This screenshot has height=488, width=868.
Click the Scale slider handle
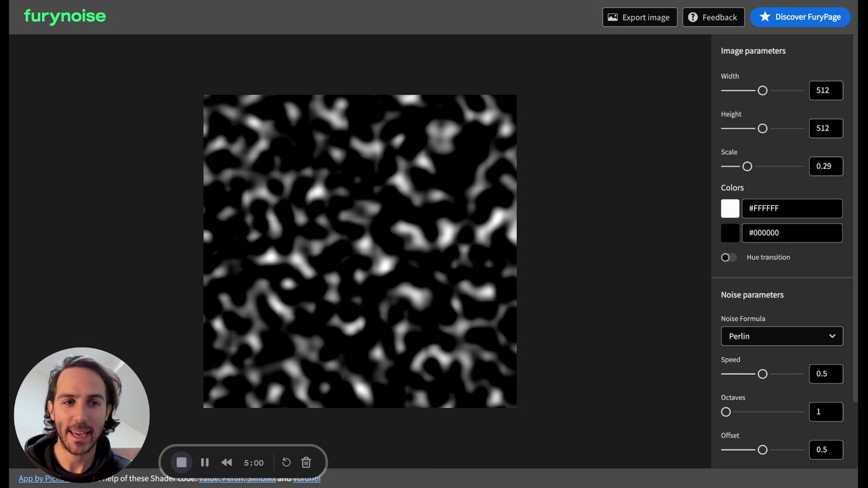[747, 166]
